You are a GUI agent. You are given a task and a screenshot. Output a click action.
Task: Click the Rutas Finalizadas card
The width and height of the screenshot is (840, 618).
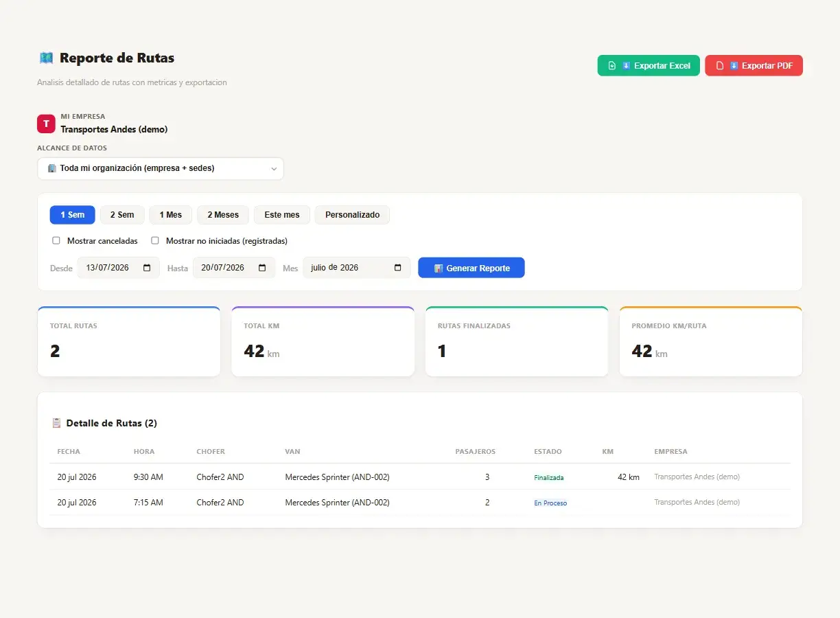517,341
